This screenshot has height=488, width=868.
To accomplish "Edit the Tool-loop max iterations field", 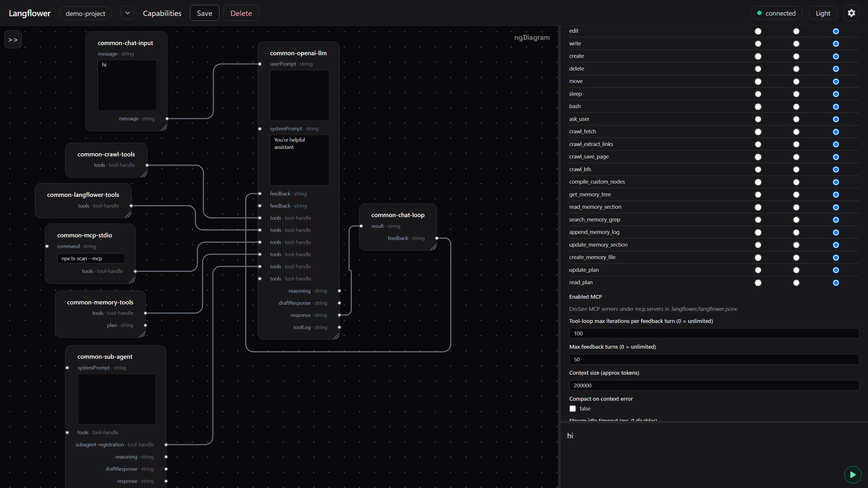I will coord(714,333).
